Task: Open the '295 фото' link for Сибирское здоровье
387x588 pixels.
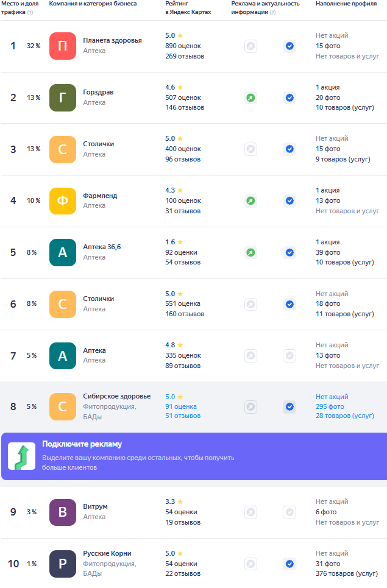Action: 330,406
